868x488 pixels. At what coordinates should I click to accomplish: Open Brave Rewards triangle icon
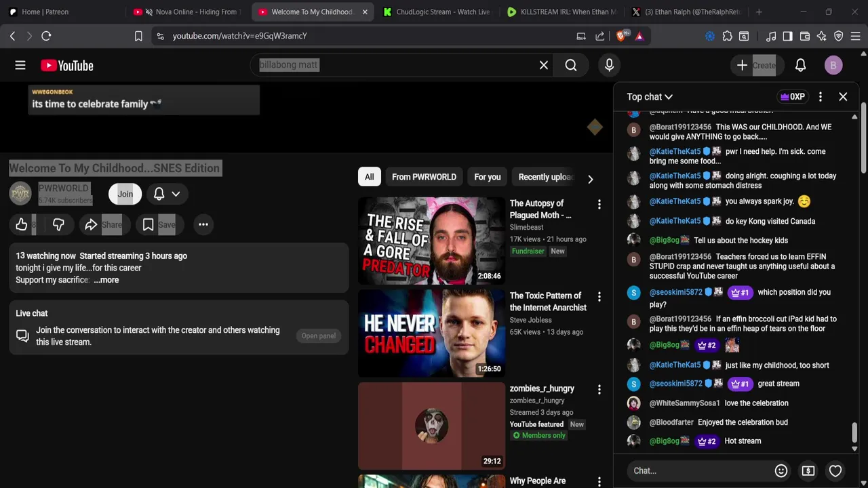[639, 36]
